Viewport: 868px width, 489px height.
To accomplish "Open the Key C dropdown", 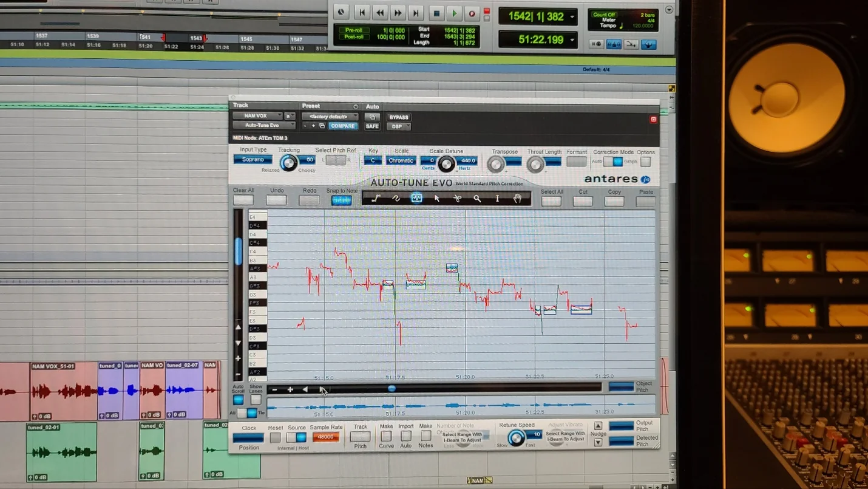I will [x=373, y=160].
